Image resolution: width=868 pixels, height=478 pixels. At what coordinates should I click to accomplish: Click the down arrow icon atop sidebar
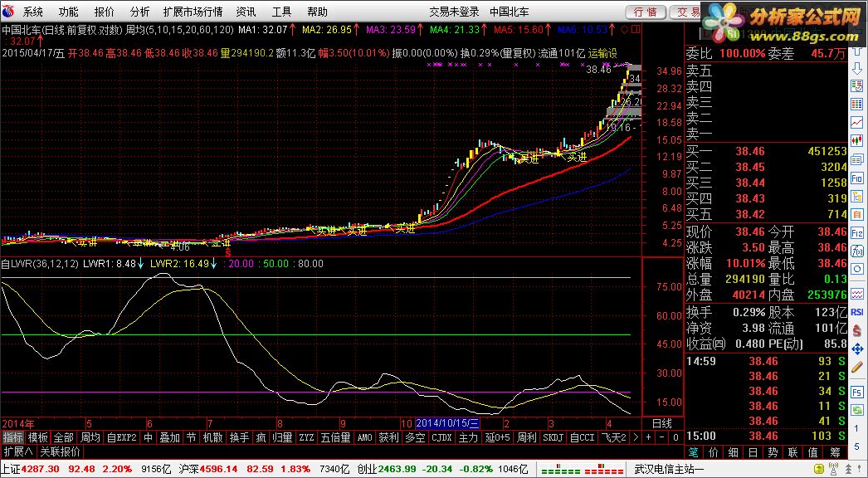click(857, 68)
